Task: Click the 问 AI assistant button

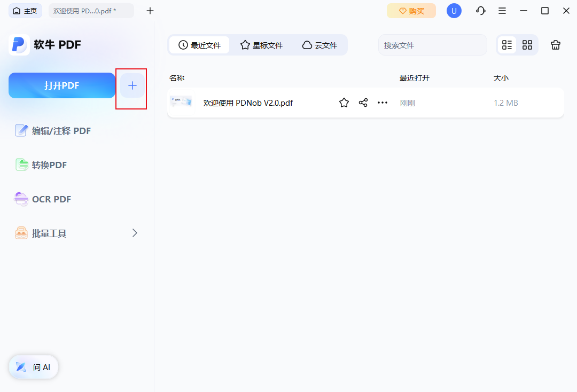Action: [34, 367]
